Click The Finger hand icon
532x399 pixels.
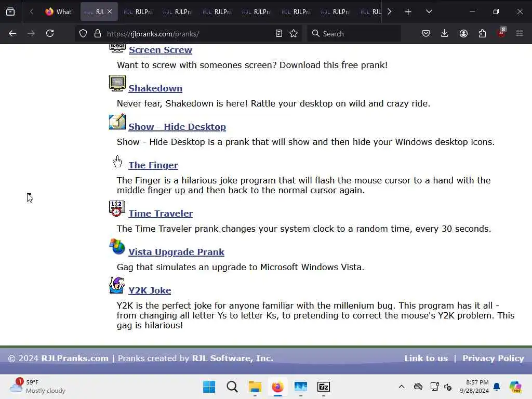tap(117, 162)
